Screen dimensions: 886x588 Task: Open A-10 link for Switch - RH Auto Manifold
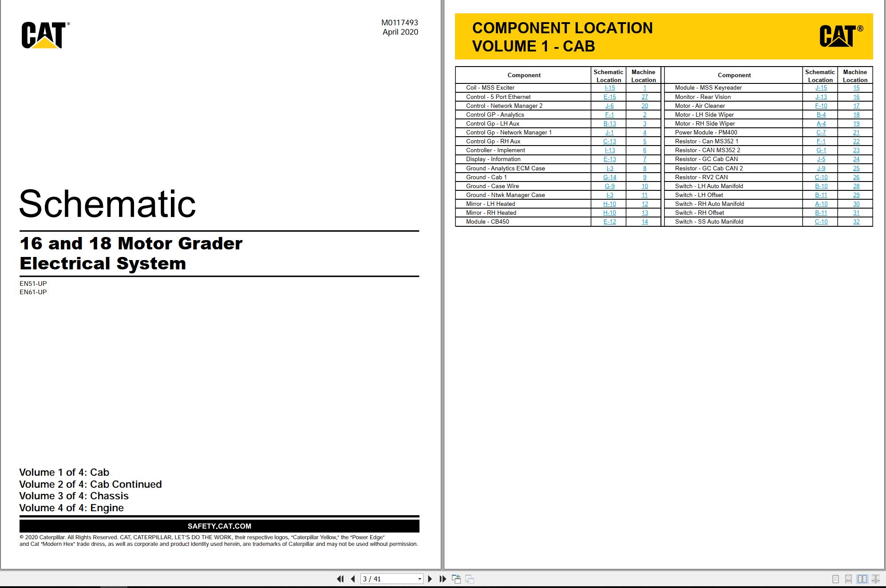[x=821, y=204]
